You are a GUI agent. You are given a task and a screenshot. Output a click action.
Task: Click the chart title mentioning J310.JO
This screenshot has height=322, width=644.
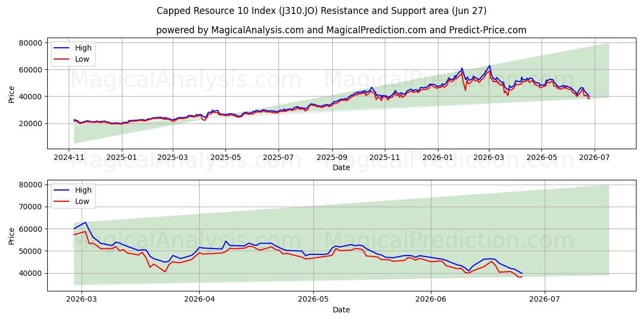coord(321,11)
